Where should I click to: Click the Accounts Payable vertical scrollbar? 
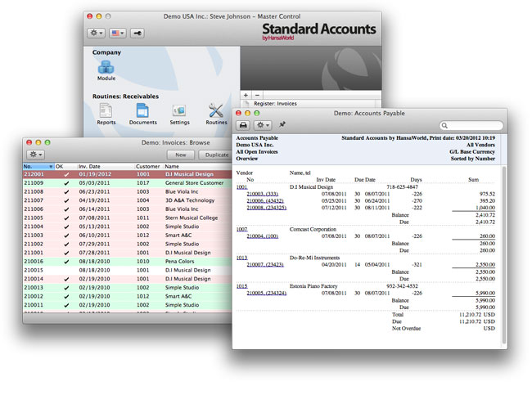tap(504, 254)
